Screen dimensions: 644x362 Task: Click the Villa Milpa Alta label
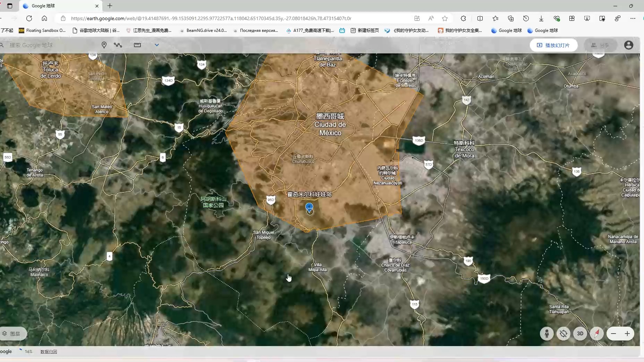(x=317, y=267)
